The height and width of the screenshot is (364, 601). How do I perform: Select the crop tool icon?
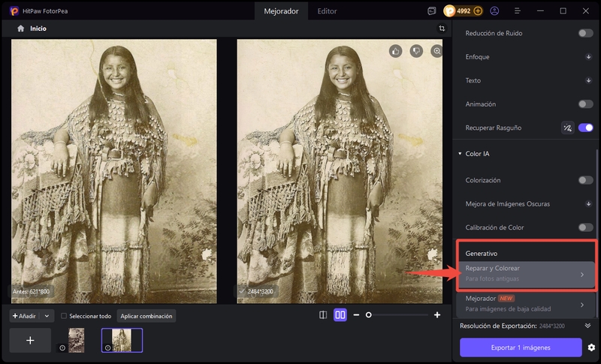point(442,29)
